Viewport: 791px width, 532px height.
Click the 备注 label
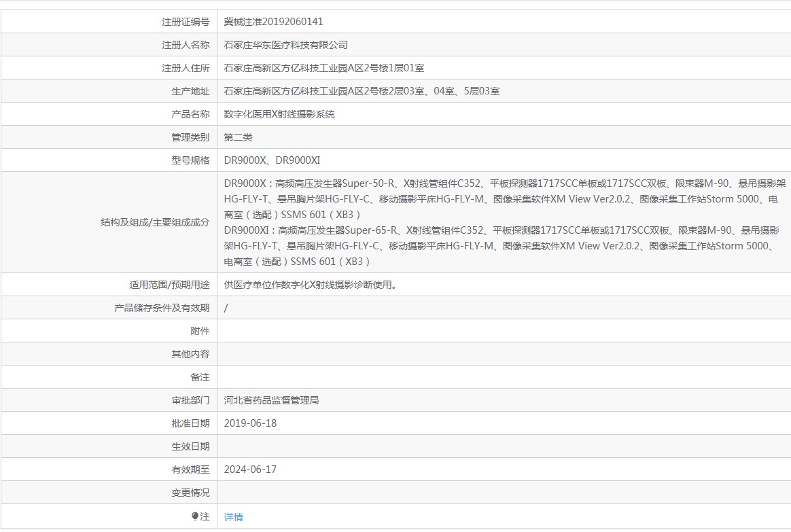(200, 377)
